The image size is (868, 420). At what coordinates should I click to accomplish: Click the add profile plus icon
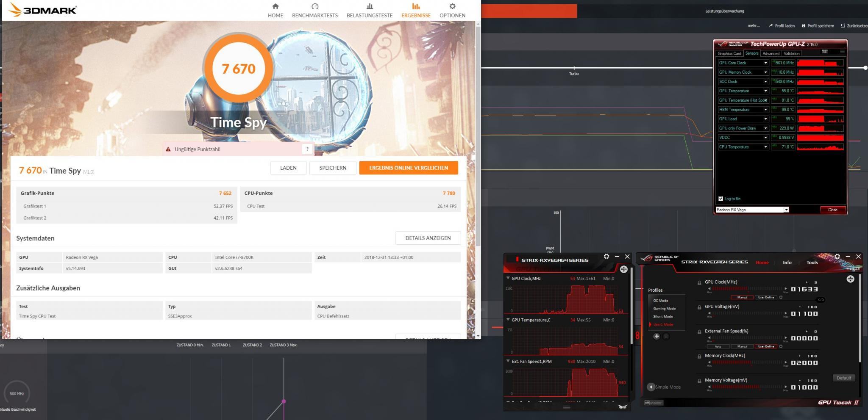click(657, 336)
